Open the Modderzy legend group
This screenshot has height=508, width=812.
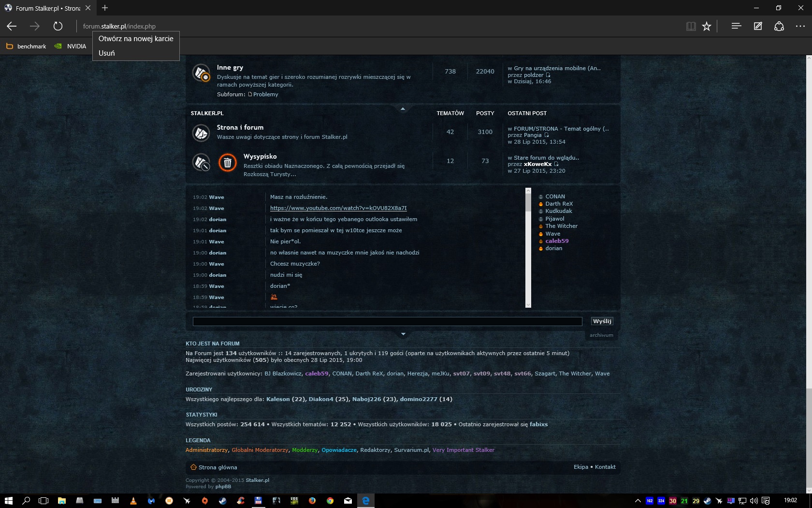click(x=304, y=450)
